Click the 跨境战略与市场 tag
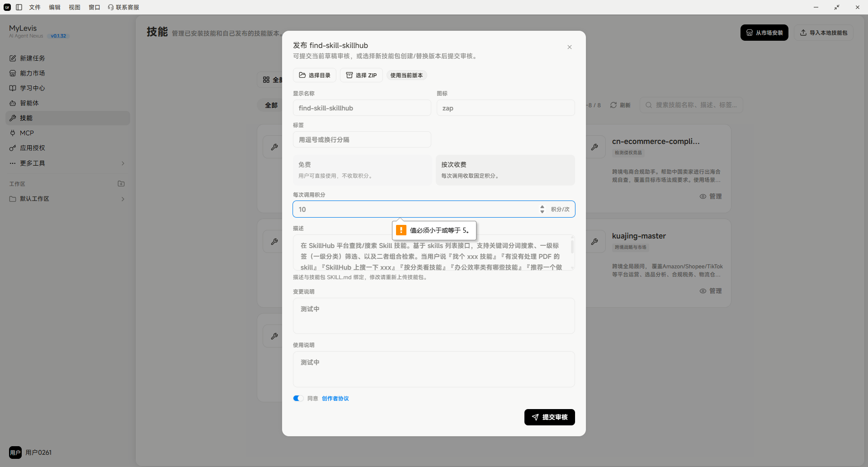This screenshot has height=467, width=868. 630,248
